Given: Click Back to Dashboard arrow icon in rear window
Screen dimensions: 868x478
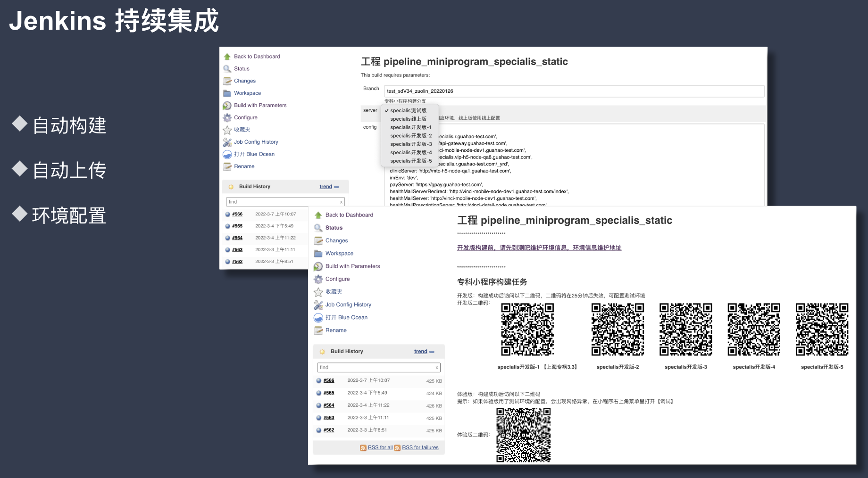Looking at the screenshot, I should [x=227, y=57].
